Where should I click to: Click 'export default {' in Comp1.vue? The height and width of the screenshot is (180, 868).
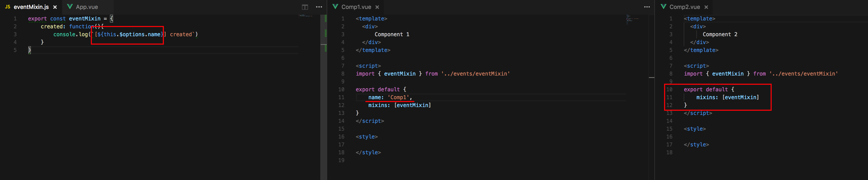click(381, 89)
